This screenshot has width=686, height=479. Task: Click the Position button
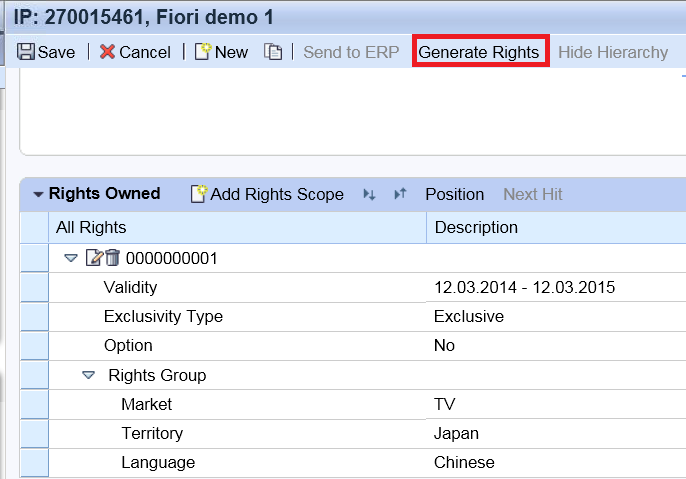[x=455, y=194]
